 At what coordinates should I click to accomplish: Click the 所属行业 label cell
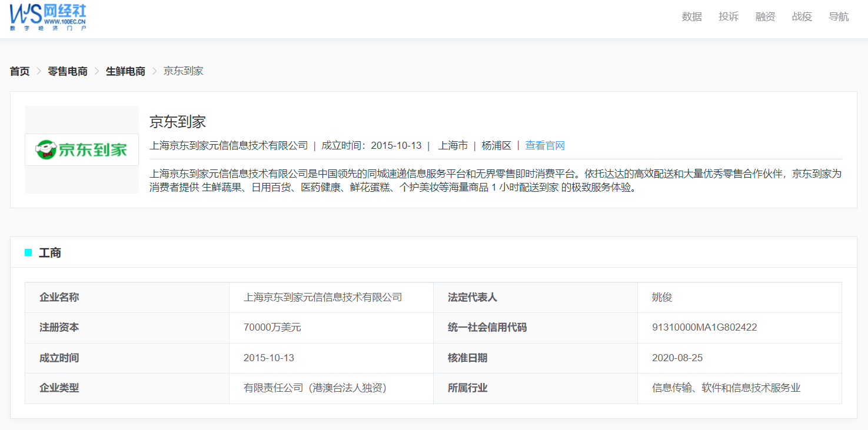tap(536, 388)
